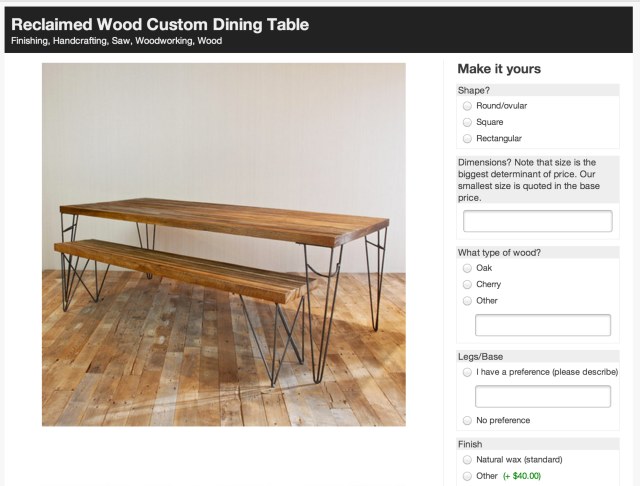The width and height of the screenshot is (640, 486).
Task: Select the Round/ovular shape option
Action: point(467,106)
